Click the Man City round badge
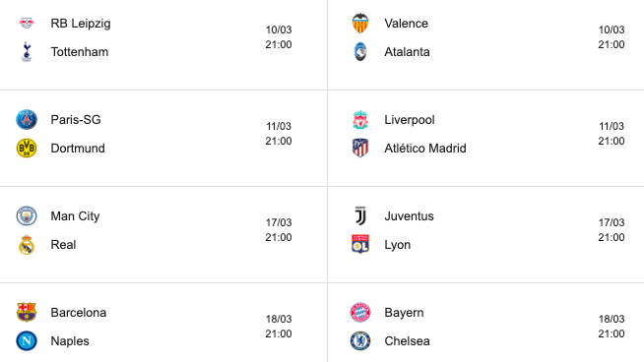The height and width of the screenshot is (362, 644). click(27, 215)
